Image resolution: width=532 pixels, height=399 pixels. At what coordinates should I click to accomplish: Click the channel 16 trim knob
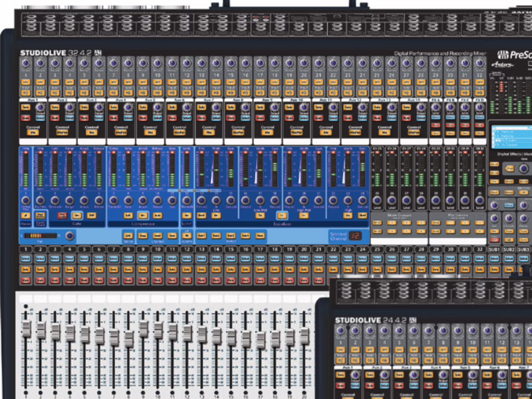pos(245,63)
